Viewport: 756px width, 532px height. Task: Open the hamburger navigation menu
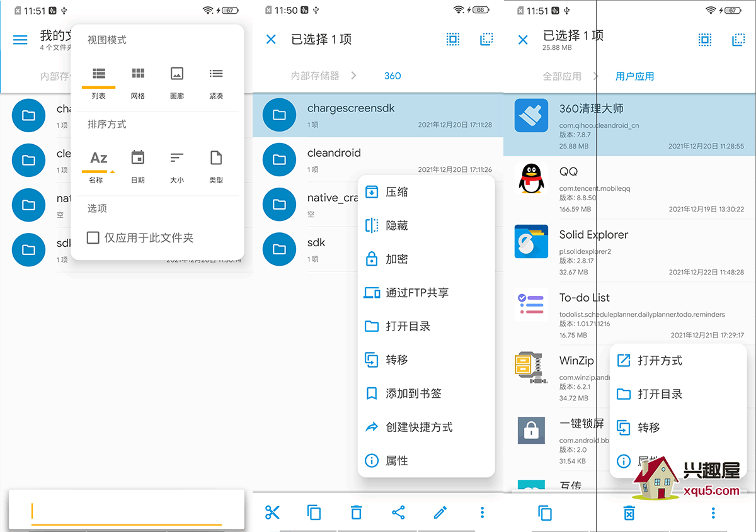[20, 40]
